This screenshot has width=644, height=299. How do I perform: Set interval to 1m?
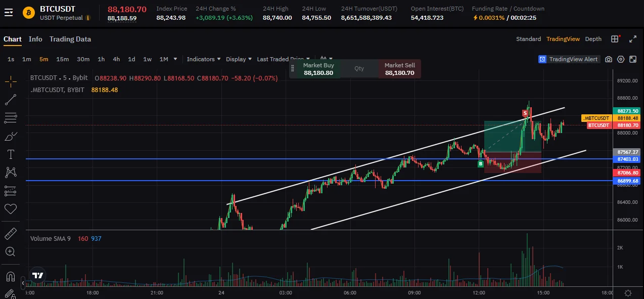(27, 59)
